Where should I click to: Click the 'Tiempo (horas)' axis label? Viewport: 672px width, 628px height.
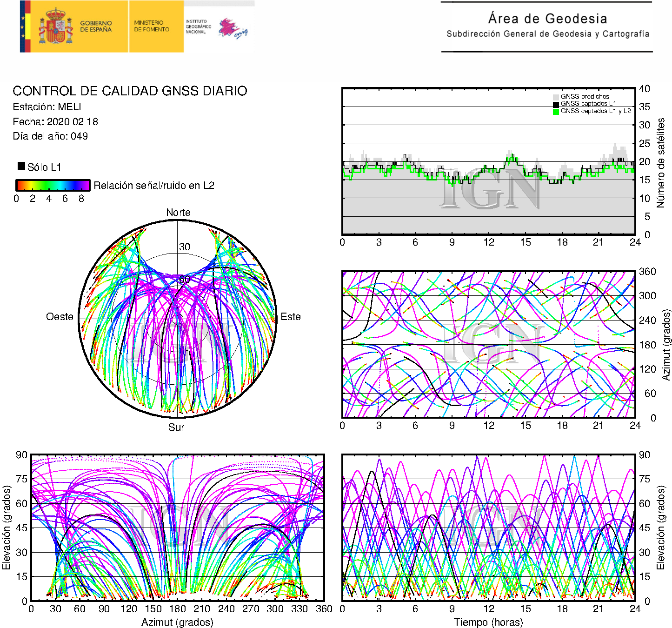pyautogui.click(x=488, y=622)
